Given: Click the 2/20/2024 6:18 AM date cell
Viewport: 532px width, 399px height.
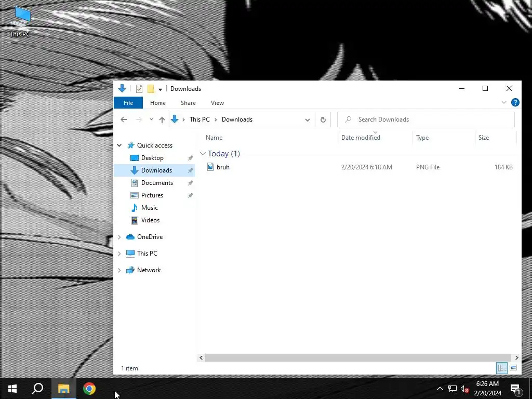Looking at the screenshot, I should coord(366,167).
